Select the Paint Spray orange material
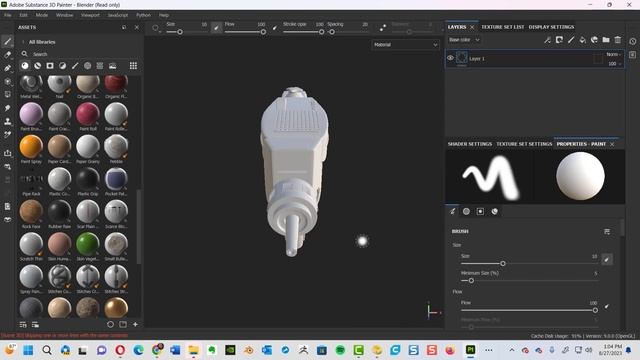The width and height of the screenshot is (640, 360). [31, 147]
